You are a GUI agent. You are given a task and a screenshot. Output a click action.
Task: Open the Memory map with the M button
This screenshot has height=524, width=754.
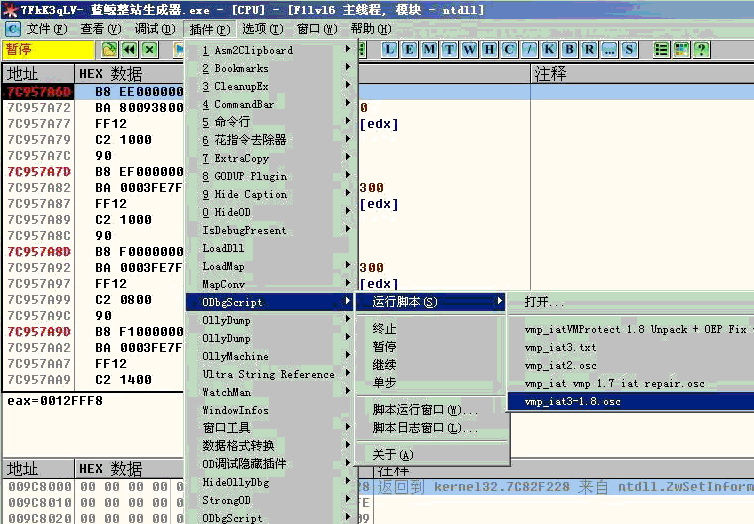tap(429, 50)
